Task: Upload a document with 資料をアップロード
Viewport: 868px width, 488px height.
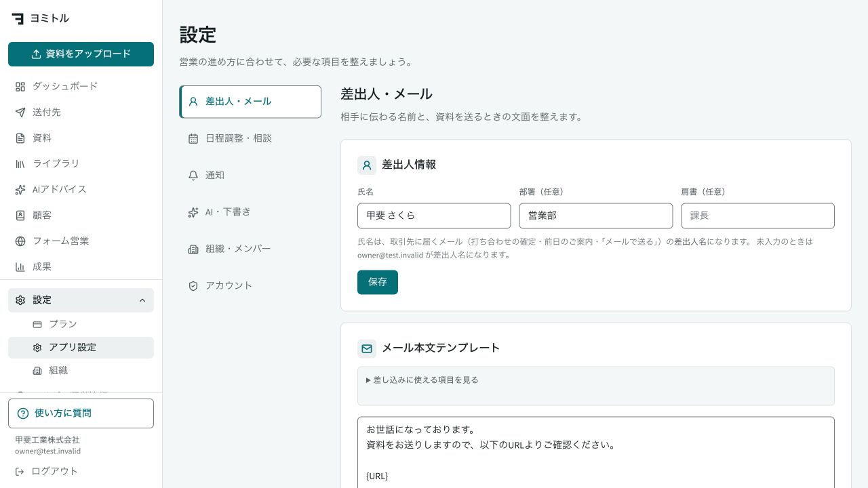Action: tap(81, 54)
